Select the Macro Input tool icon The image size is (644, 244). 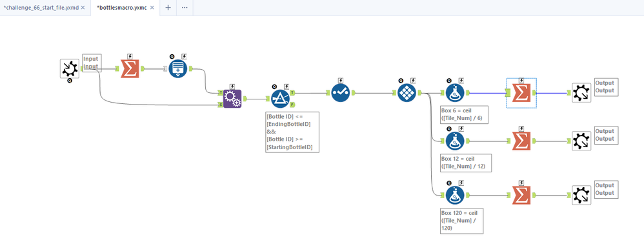click(70, 68)
